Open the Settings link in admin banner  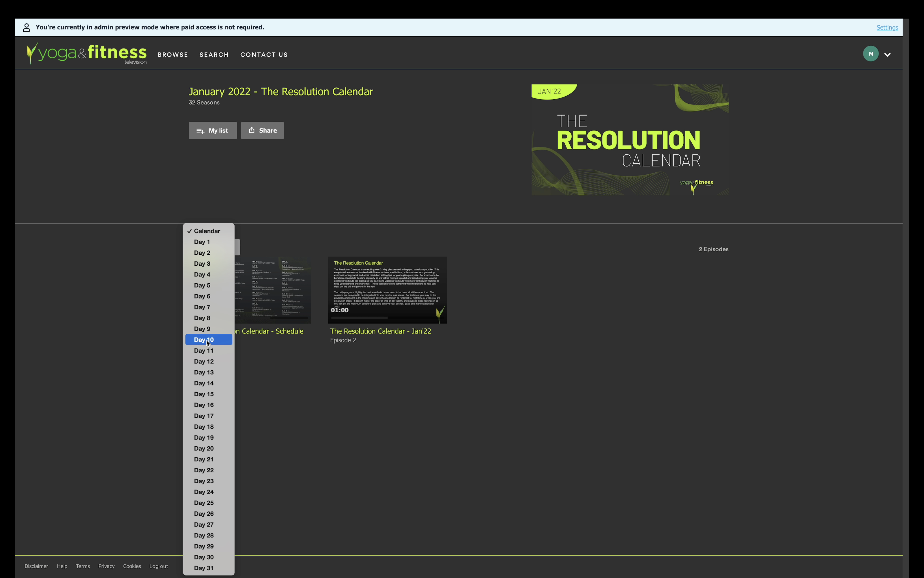887,27
